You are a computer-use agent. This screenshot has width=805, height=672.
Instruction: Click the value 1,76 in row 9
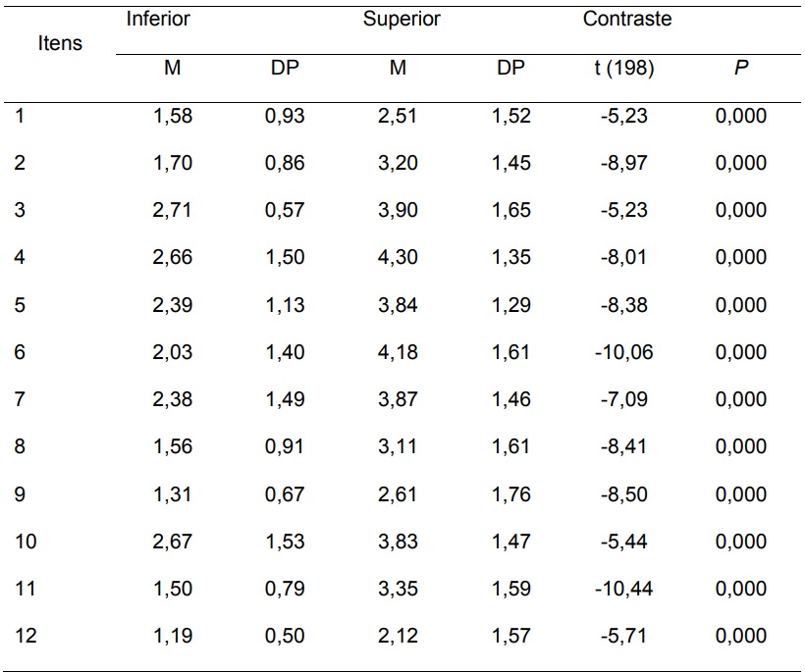(x=510, y=494)
